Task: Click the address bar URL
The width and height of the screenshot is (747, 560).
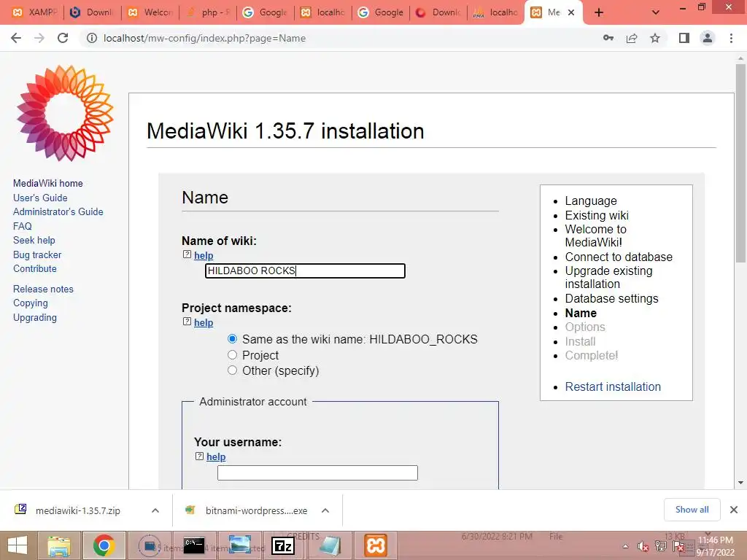Action: [x=204, y=38]
